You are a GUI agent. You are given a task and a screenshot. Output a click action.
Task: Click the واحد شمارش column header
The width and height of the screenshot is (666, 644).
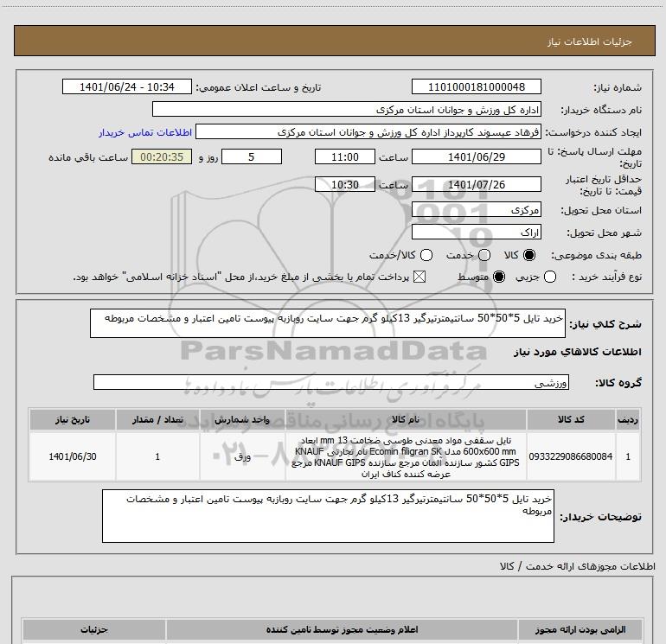(242, 419)
